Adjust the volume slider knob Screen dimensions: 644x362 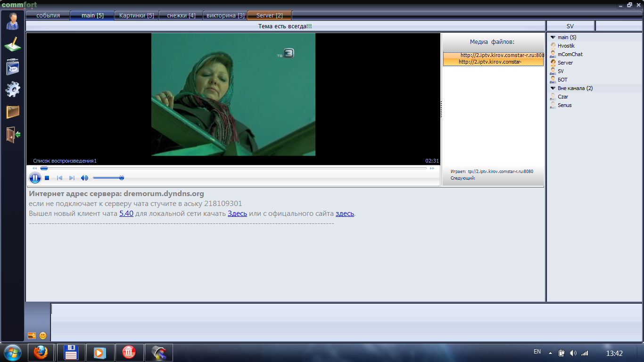(122, 178)
